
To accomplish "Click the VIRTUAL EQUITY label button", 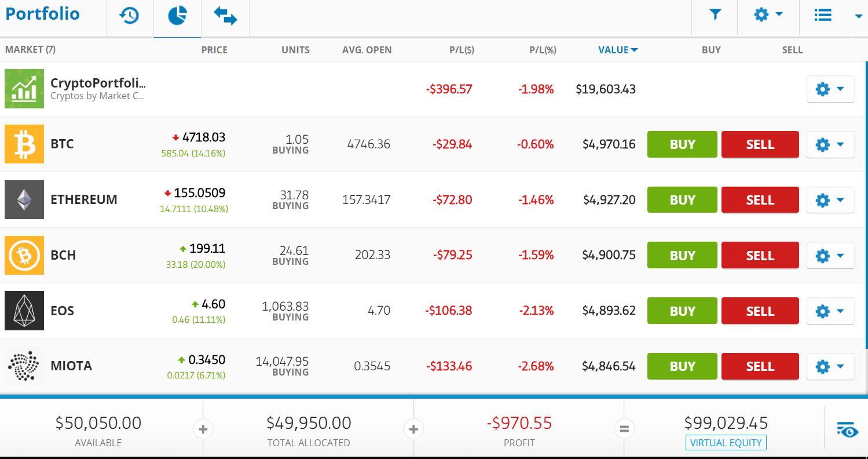I will point(726,443).
